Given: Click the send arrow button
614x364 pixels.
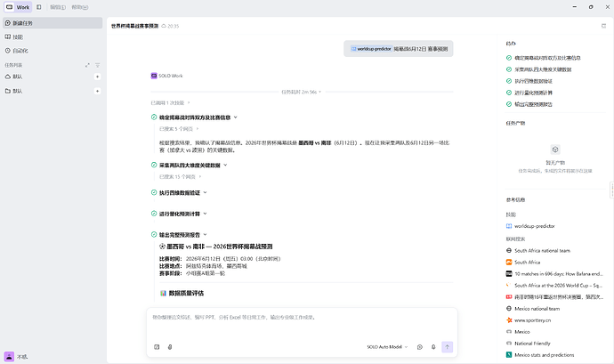Looking at the screenshot, I should (x=448, y=347).
